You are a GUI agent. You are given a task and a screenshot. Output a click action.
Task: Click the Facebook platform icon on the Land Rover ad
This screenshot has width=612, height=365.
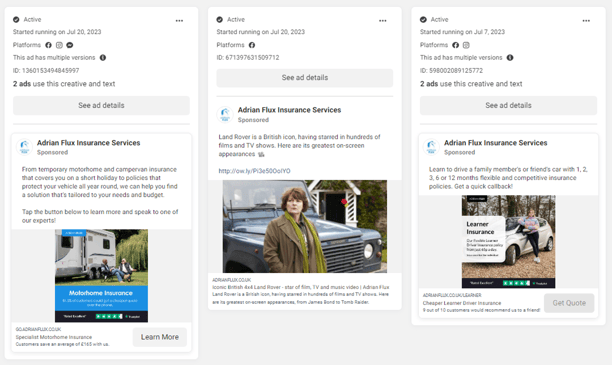(252, 45)
